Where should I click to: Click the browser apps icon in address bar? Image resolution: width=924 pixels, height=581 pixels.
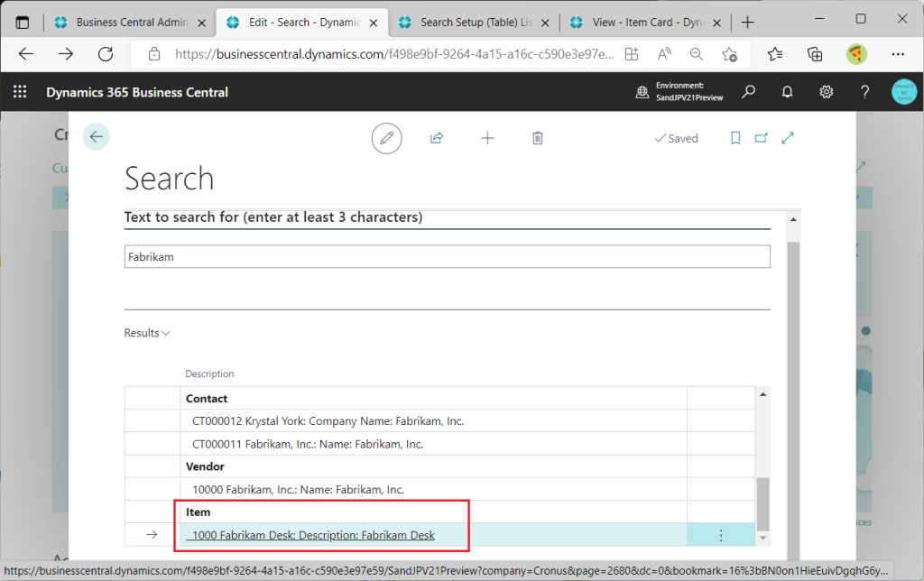[x=632, y=54]
